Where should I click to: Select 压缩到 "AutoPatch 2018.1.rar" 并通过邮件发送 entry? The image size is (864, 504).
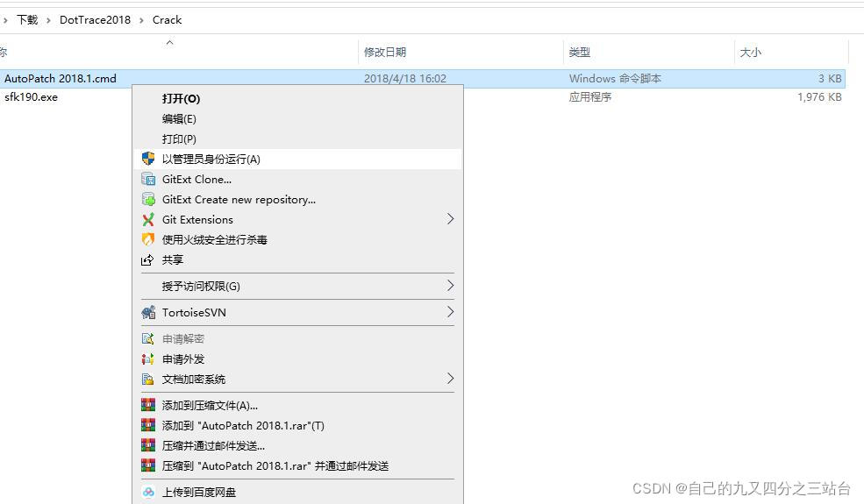(x=298, y=465)
